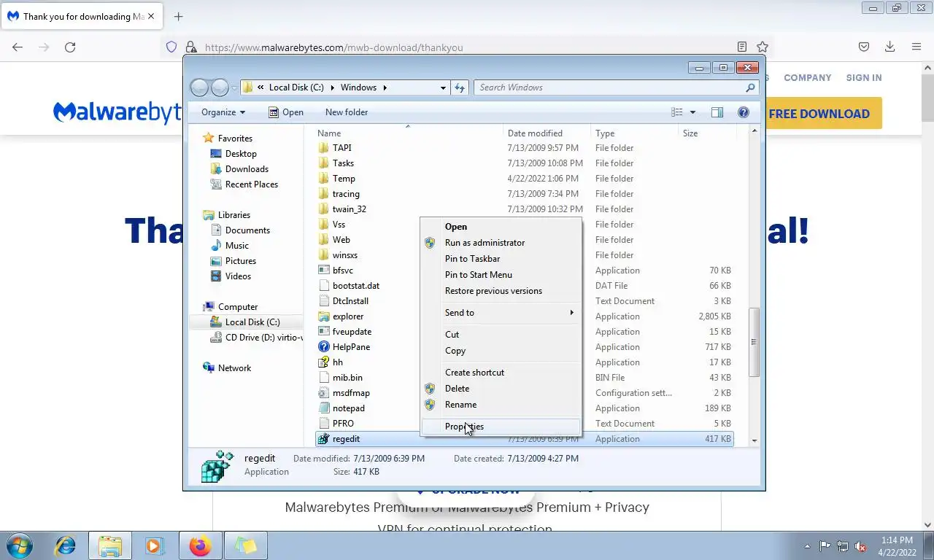Sort files by Name column header
934x560 pixels.
[x=409, y=133]
